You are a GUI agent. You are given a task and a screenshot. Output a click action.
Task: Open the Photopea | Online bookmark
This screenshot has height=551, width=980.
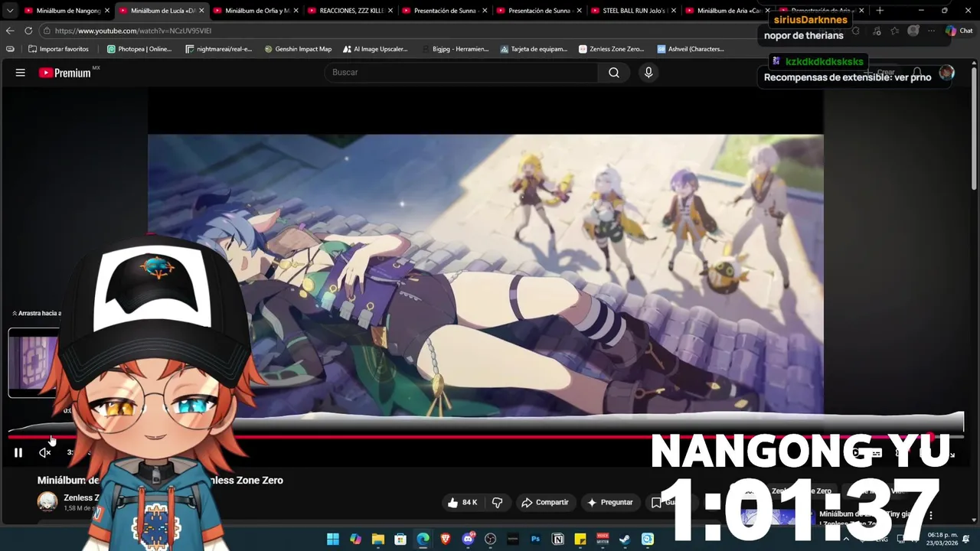139,49
